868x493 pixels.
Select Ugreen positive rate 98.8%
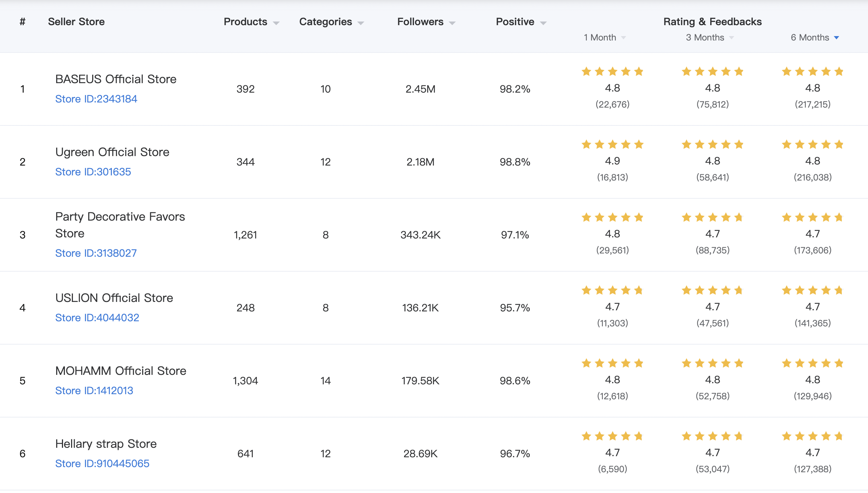(515, 162)
